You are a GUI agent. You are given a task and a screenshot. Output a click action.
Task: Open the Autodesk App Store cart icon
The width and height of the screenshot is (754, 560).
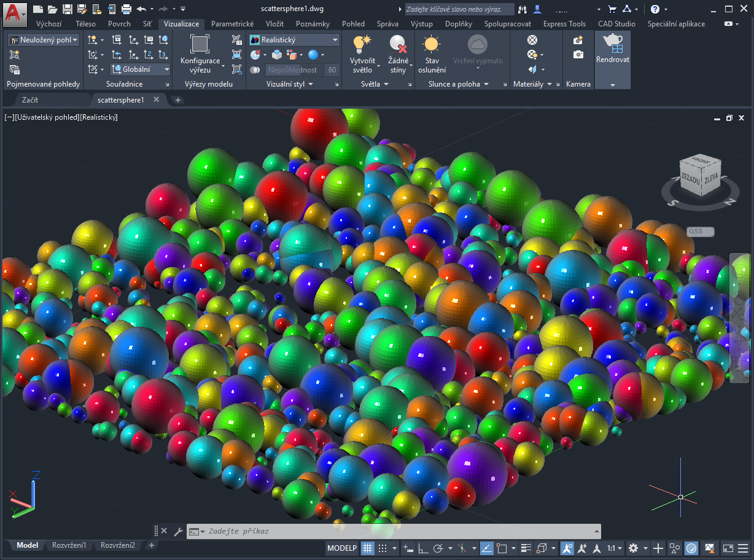point(612,9)
